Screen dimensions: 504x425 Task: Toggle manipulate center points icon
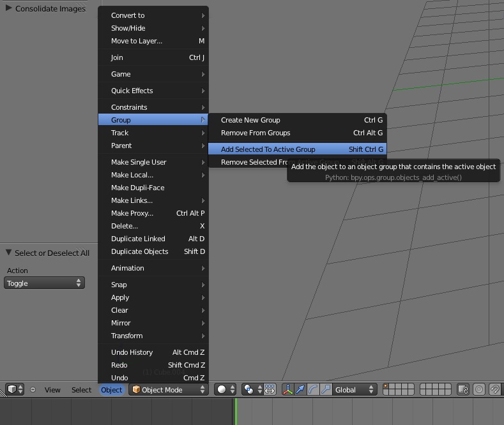[x=270, y=389]
